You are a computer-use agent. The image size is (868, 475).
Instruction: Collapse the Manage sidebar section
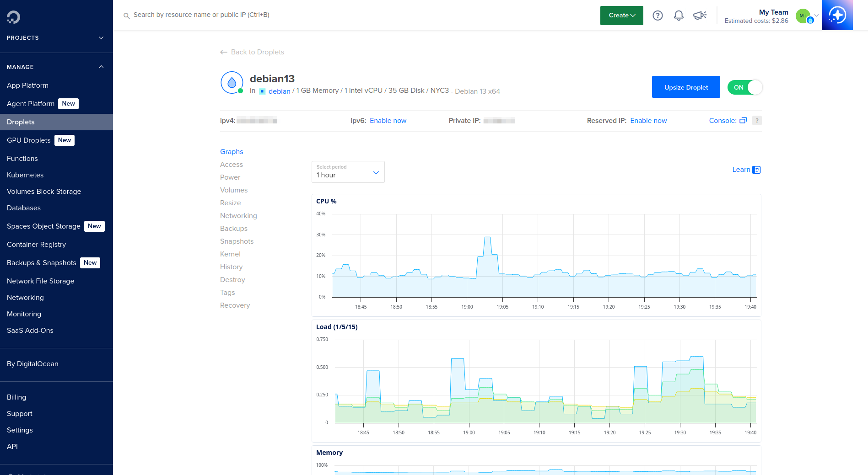coord(101,67)
